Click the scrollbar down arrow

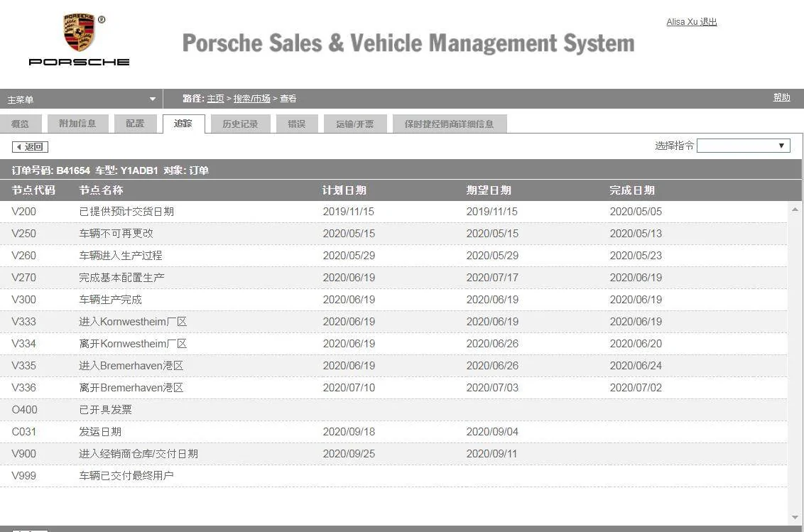click(x=795, y=517)
